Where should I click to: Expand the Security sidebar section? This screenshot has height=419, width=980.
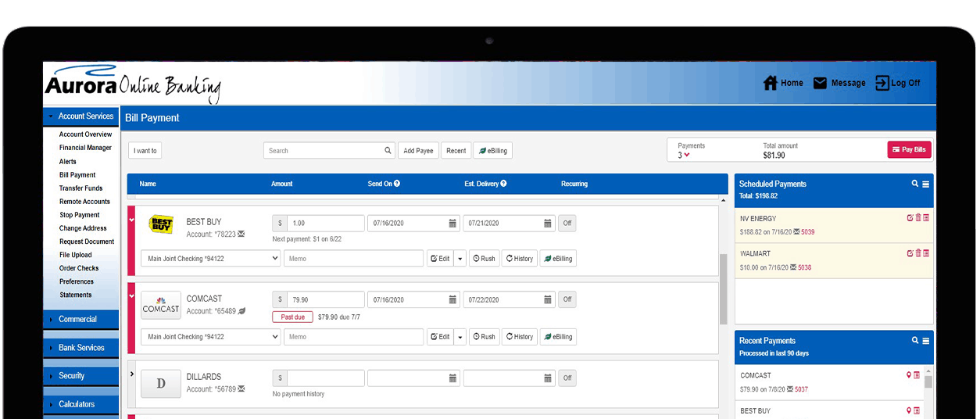click(x=81, y=376)
